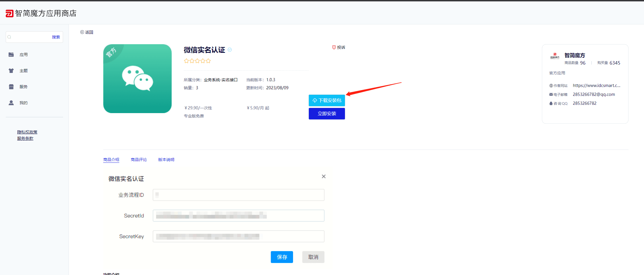This screenshot has height=275, width=644.
Task: Select 应用 in the sidebar menu
Action: tap(24, 55)
